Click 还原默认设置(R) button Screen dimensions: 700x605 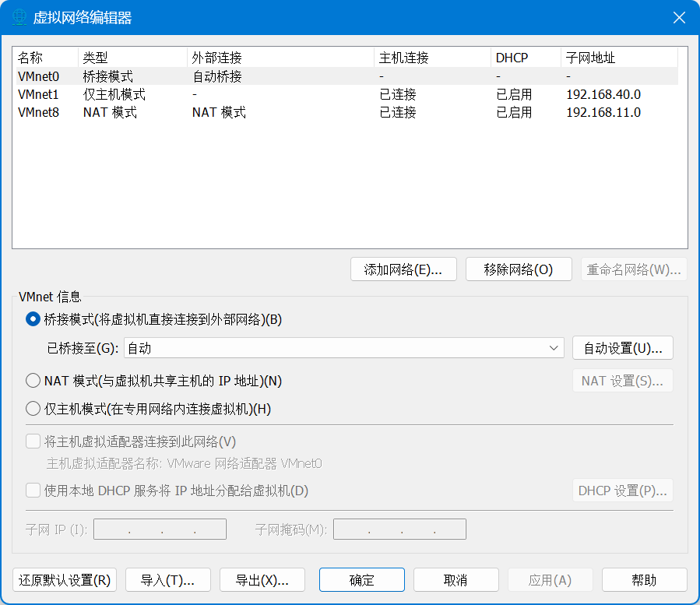pyautogui.click(x=65, y=580)
